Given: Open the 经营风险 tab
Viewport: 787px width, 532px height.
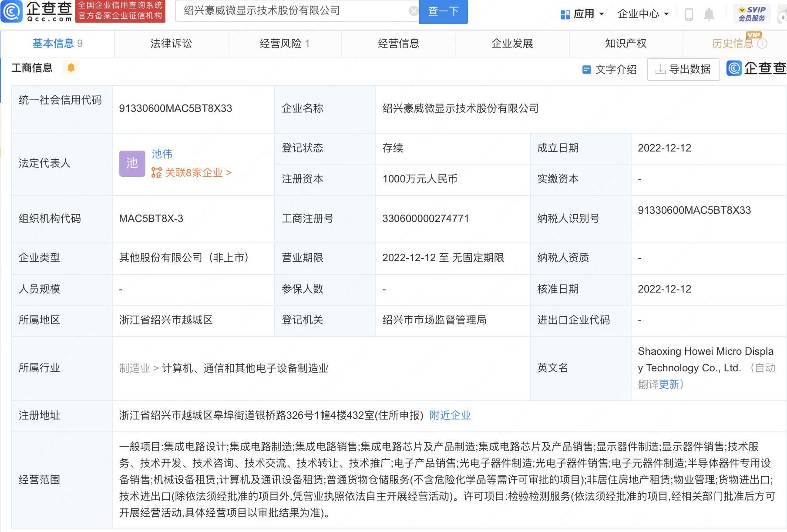Looking at the screenshot, I should pos(284,44).
